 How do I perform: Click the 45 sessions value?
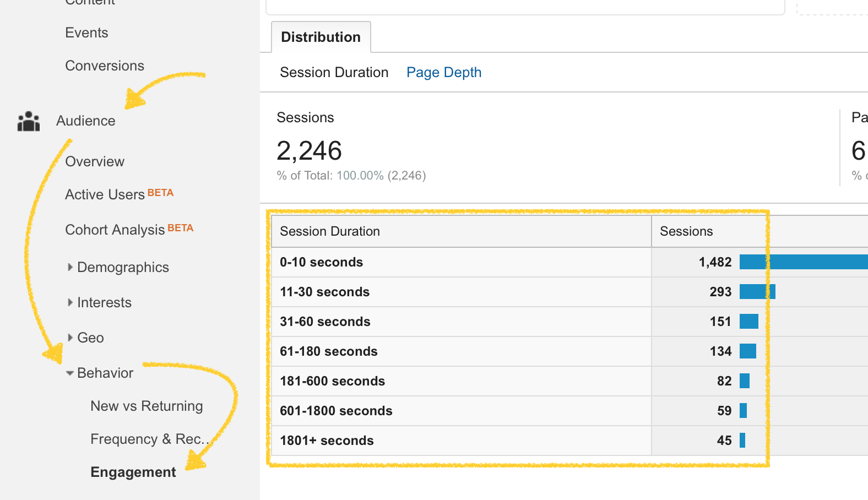pos(724,441)
